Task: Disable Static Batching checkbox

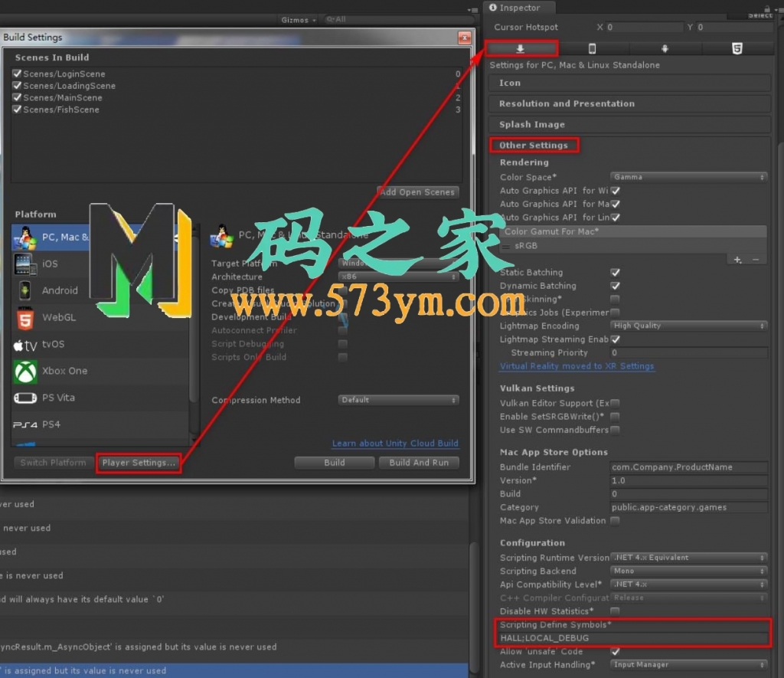Action: click(x=616, y=273)
